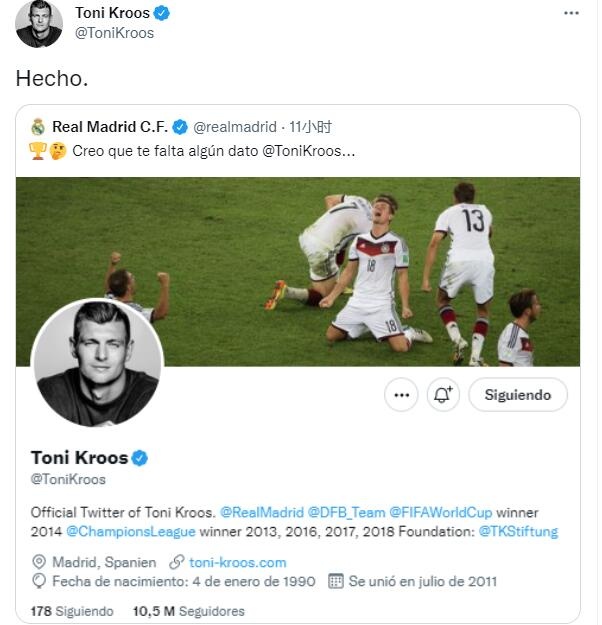The height and width of the screenshot is (625, 602).
Task: Click the Real Madrid C.F. account name
Action: point(111,127)
